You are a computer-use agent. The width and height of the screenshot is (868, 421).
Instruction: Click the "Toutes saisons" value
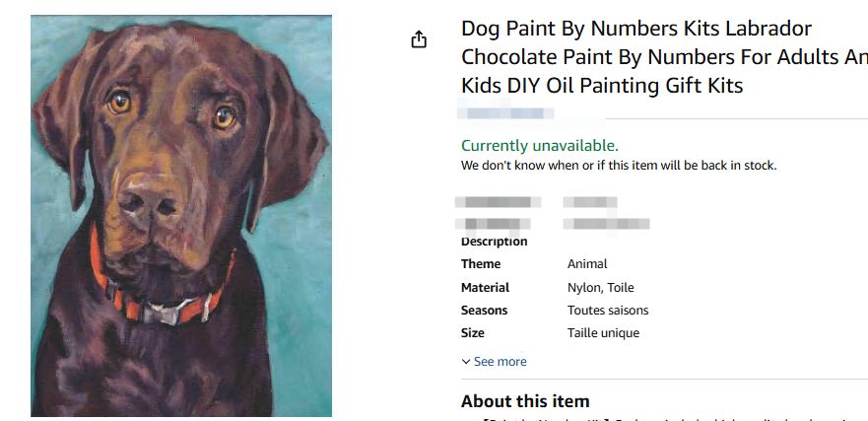point(608,311)
